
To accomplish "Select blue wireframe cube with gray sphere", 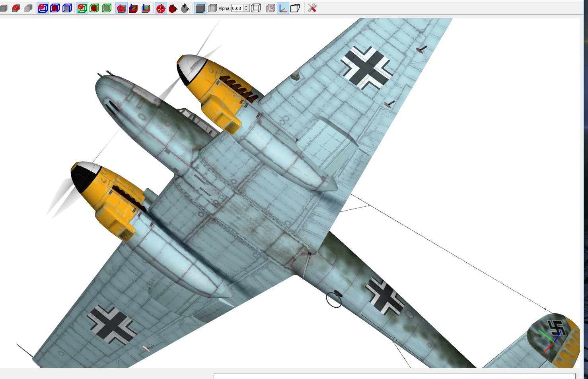I will [67, 8].
